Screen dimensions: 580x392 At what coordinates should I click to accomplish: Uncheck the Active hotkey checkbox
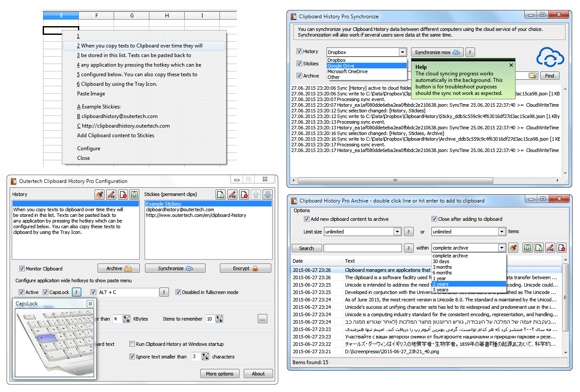click(22, 292)
